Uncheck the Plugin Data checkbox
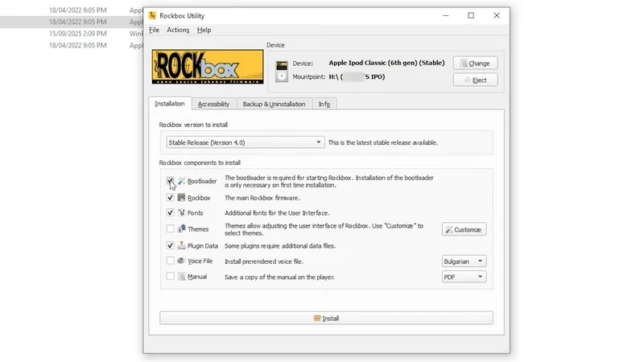The image size is (644, 362). click(170, 245)
